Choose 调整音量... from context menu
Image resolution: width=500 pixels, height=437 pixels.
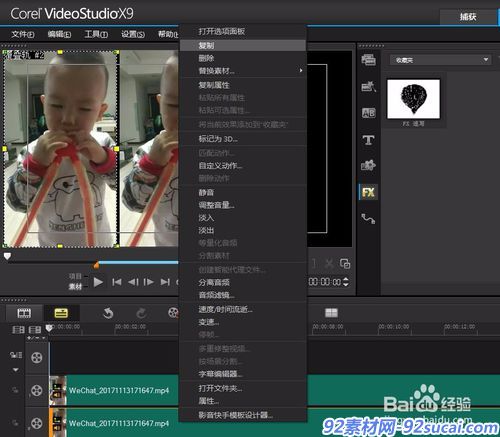click(243, 205)
